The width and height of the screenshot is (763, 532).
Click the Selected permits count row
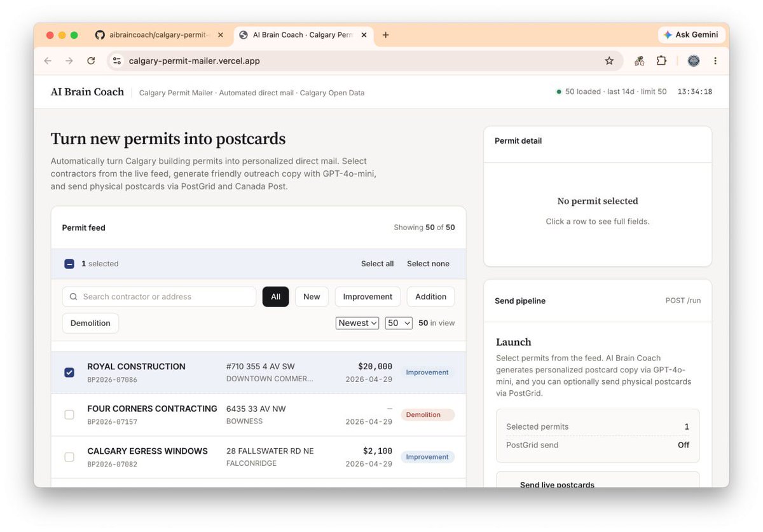coord(598,426)
